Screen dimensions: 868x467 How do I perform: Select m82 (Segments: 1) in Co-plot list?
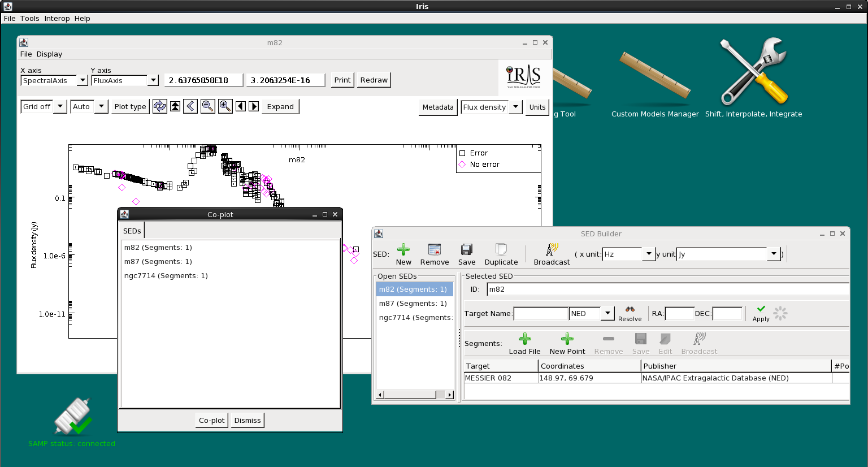[231, 247]
